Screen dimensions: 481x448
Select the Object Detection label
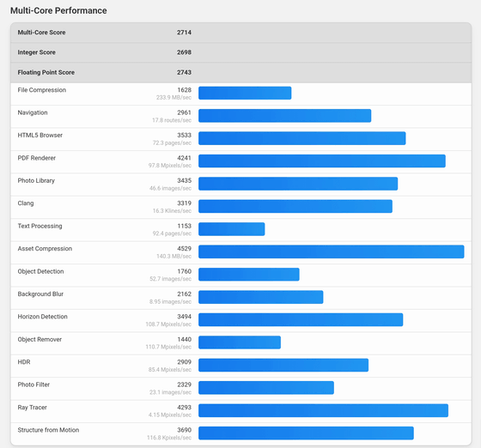pos(40,271)
